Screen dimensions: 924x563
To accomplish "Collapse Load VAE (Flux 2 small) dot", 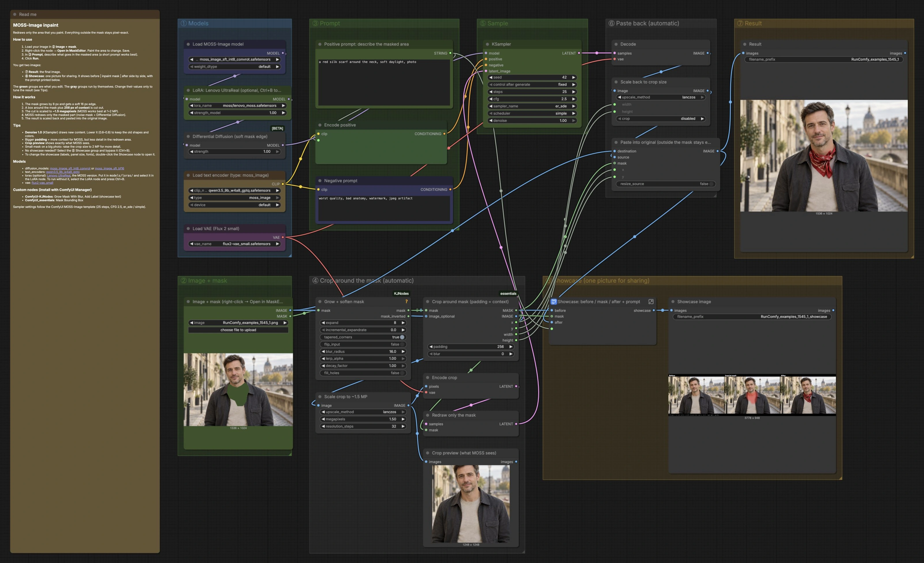I will (188, 229).
